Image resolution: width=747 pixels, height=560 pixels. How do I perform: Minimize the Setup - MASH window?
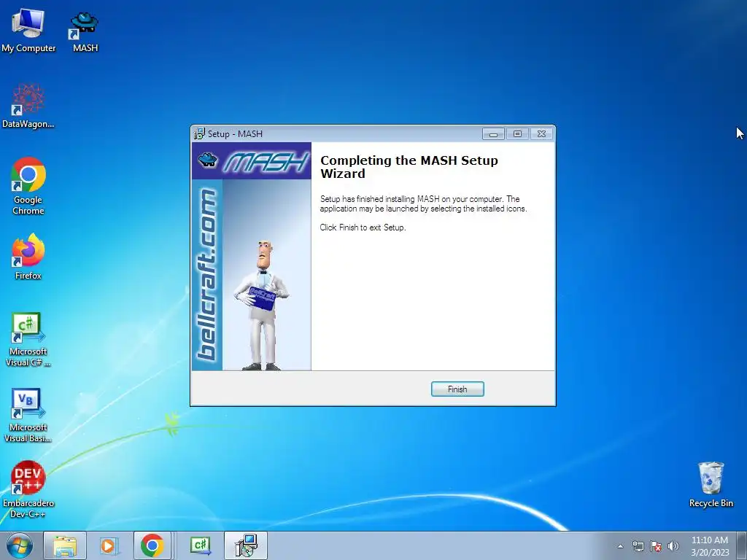pyautogui.click(x=493, y=134)
